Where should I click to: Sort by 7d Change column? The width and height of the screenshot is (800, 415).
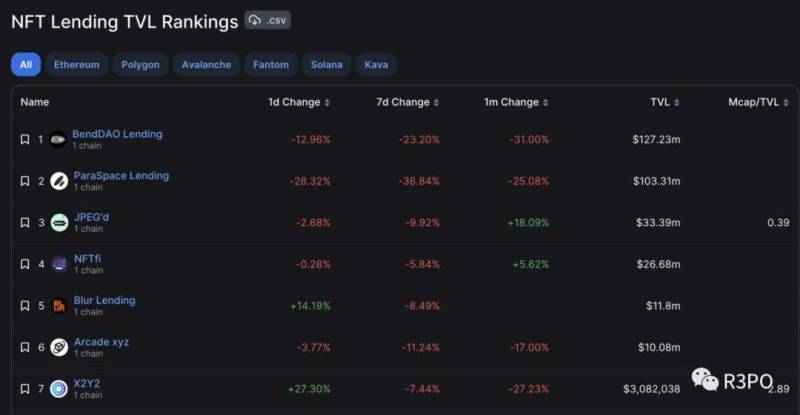tap(408, 102)
